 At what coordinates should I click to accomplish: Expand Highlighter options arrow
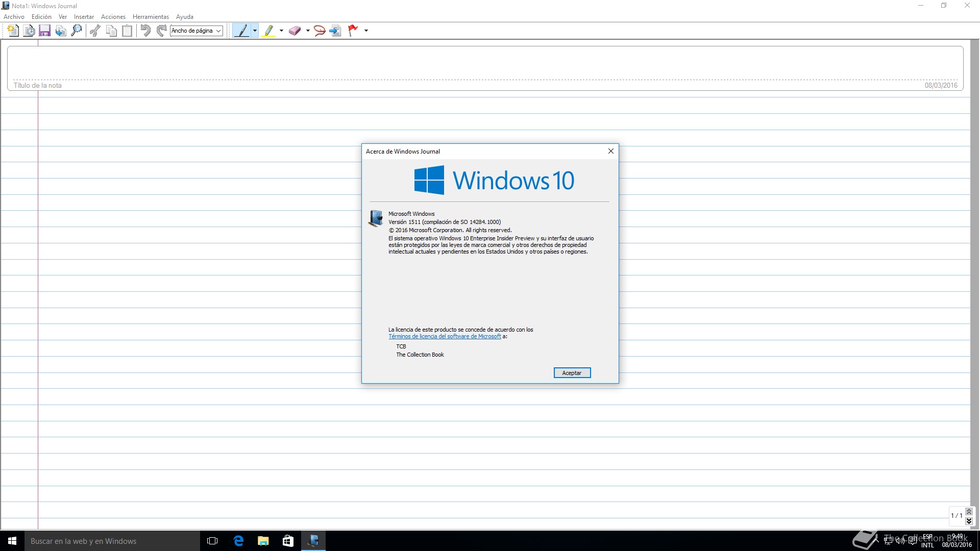click(x=281, y=31)
